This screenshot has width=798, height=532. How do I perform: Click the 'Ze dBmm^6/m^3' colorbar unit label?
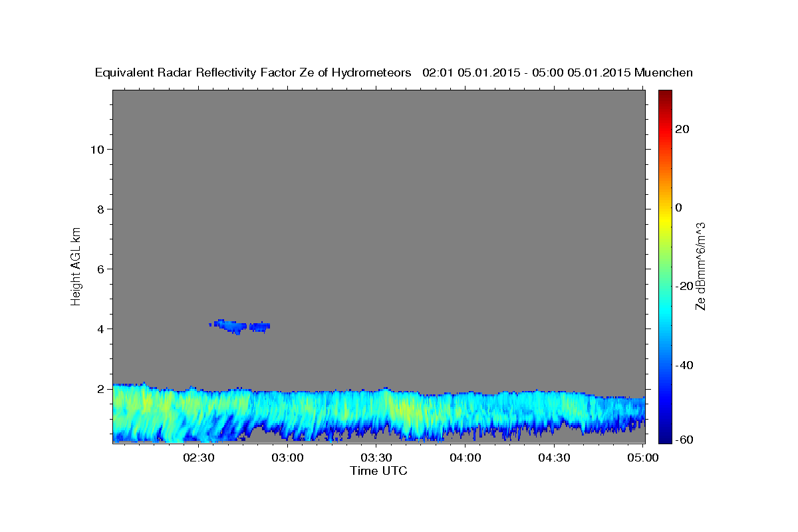coord(700,266)
